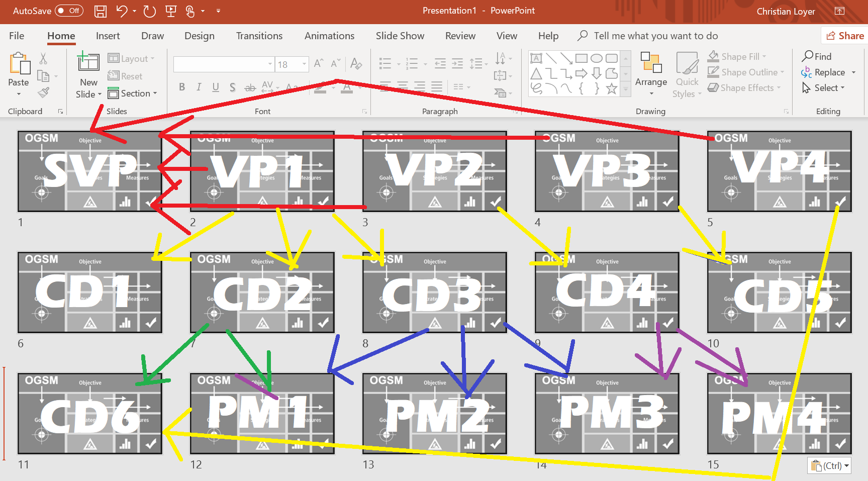868x481 pixels.
Task: Toggle Justify paragraph alignment
Action: pos(437,86)
